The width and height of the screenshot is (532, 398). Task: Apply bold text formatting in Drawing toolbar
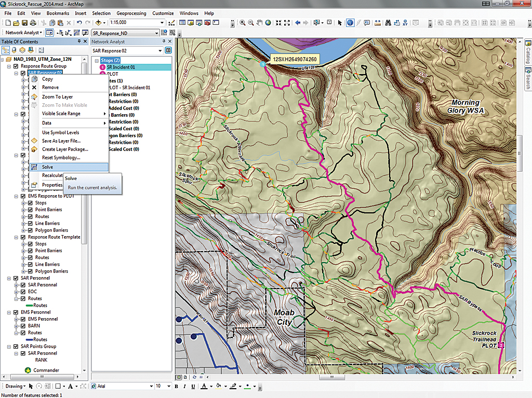click(177, 386)
